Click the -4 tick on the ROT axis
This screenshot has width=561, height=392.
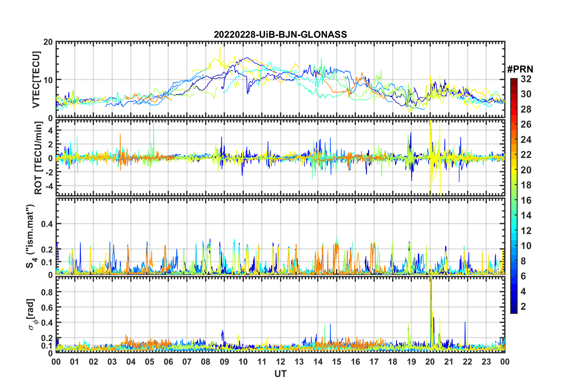point(50,186)
